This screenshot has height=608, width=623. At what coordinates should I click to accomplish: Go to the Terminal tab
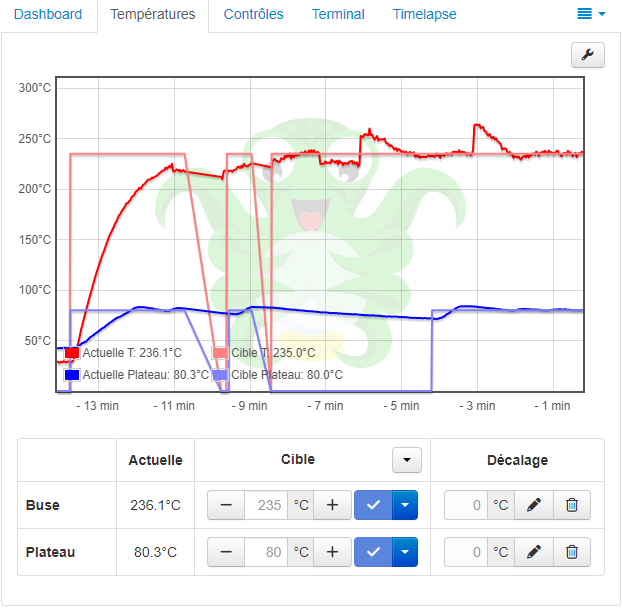point(338,14)
